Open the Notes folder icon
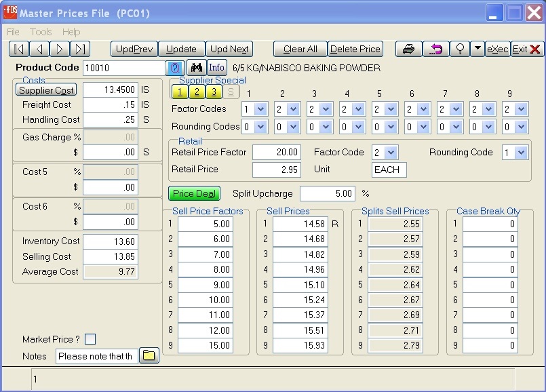The width and height of the screenshot is (546, 392). tap(149, 355)
